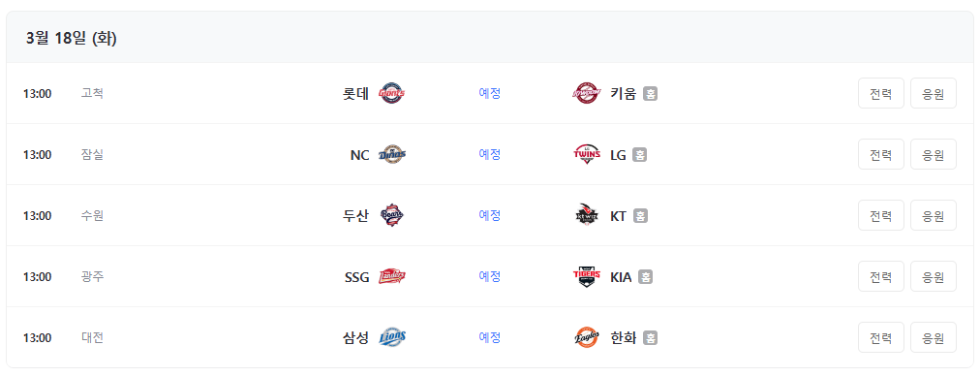Click the LG Twins team logo
Screen dimensions: 980x377
click(587, 154)
